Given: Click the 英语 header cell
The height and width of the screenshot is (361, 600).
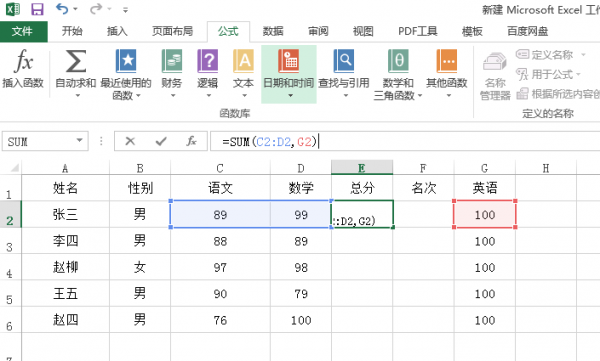Looking at the screenshot, I should pyautogui.click(x=484, y=188).
